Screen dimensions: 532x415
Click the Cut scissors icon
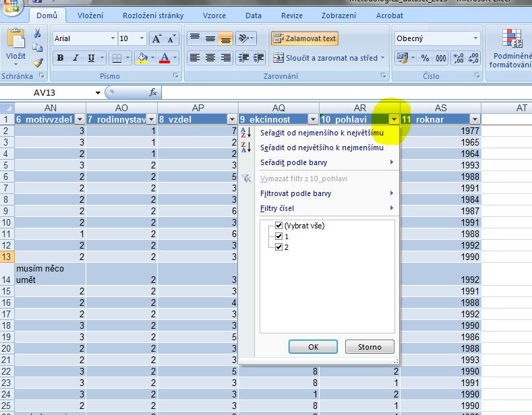tap(37, 33)
